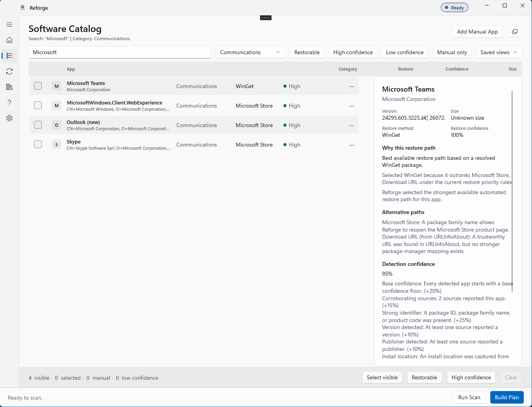Click the details panel vertical scrollbar
Viewport: 532px width, 407px height.
pyautogui.click(x=512, y=191)
